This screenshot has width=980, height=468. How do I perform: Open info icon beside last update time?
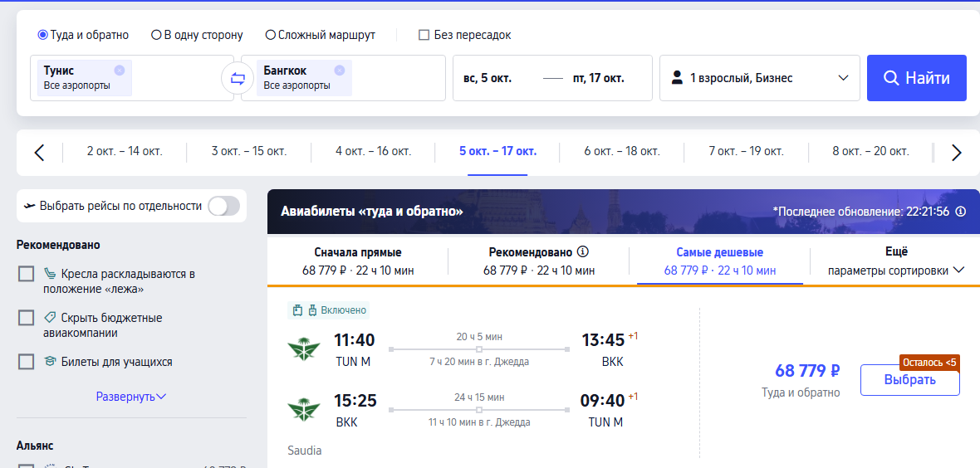click(x=961, y=212)
